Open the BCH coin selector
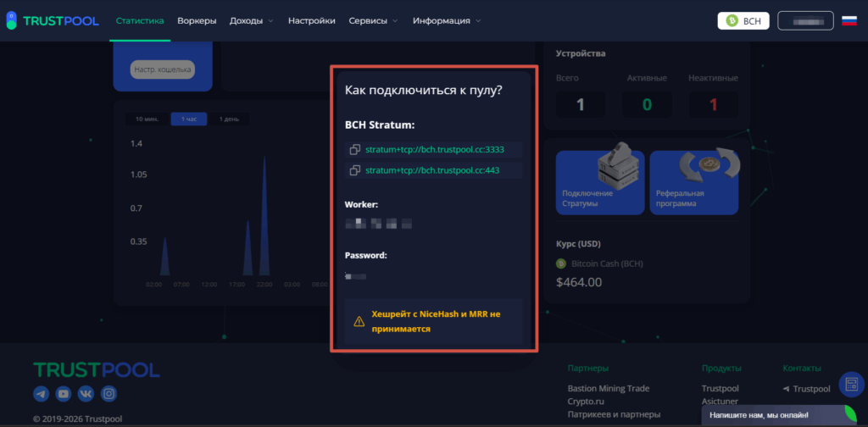The image size is (868, 427). click(743, 21)
